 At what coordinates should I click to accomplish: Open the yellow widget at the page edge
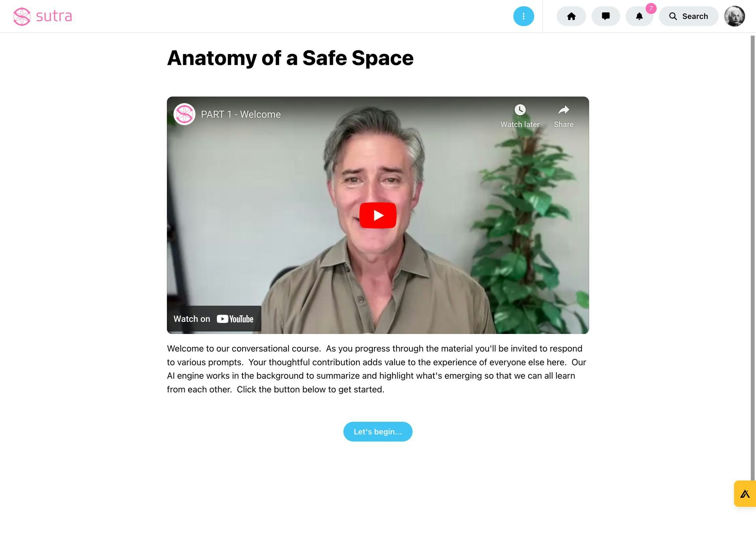(x=745, y=493)
